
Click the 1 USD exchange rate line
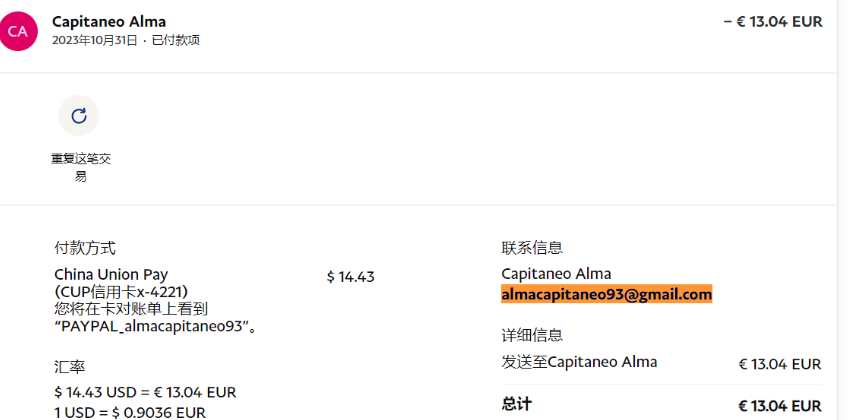(130, 412)
